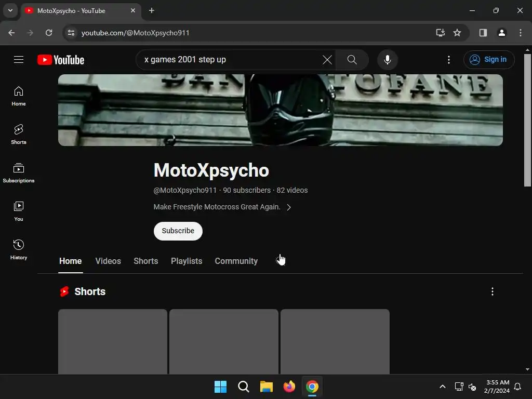Click the Chrome taskbar icon

pyautogui.click(x=312, y=387)
